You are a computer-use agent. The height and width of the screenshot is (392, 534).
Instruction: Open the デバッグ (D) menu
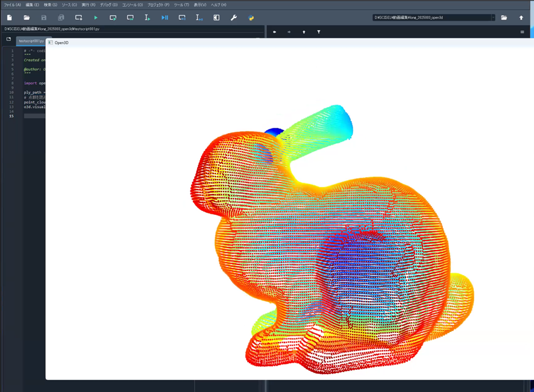(108, 5)
